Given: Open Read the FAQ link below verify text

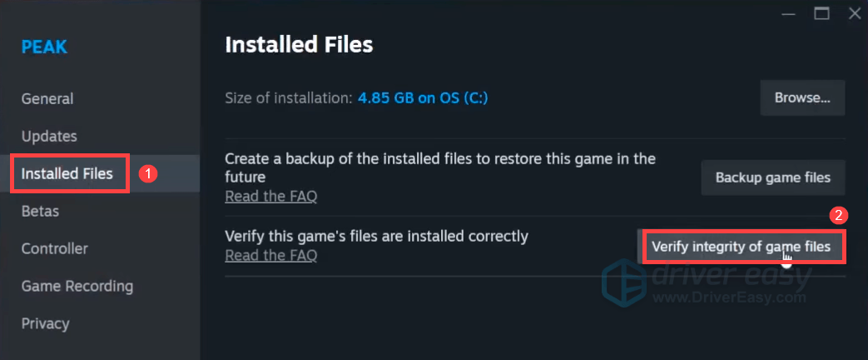Looking at the screenshot, I should [270, 255].
